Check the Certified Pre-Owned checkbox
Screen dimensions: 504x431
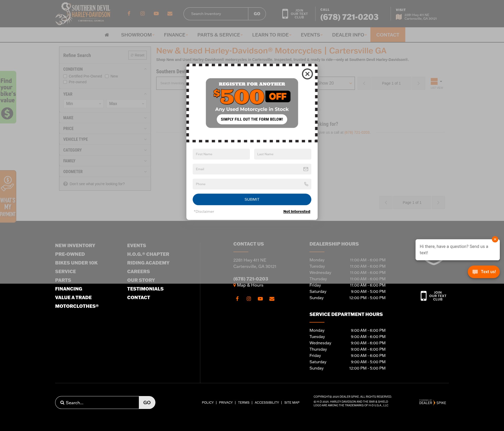(x=65, y=76)
